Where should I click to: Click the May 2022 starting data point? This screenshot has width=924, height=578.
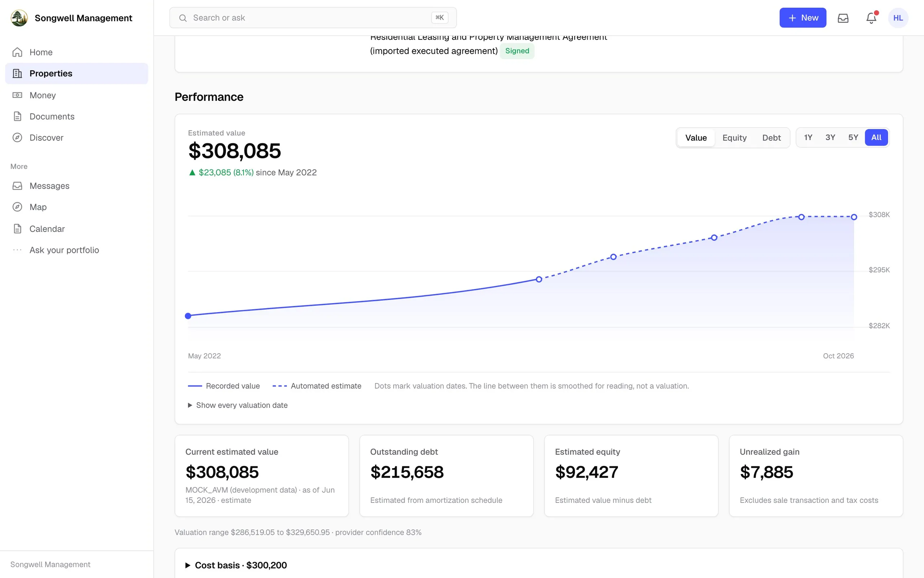coord(188,316)
